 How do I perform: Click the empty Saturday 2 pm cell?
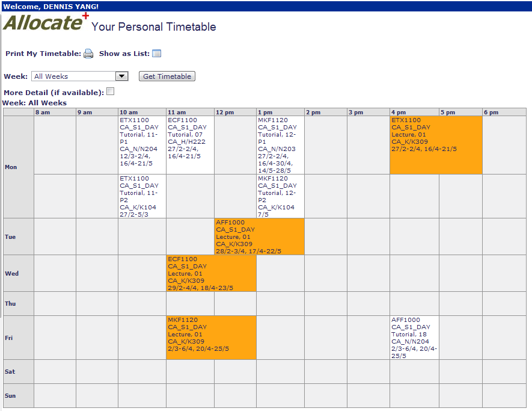(325, 372)
